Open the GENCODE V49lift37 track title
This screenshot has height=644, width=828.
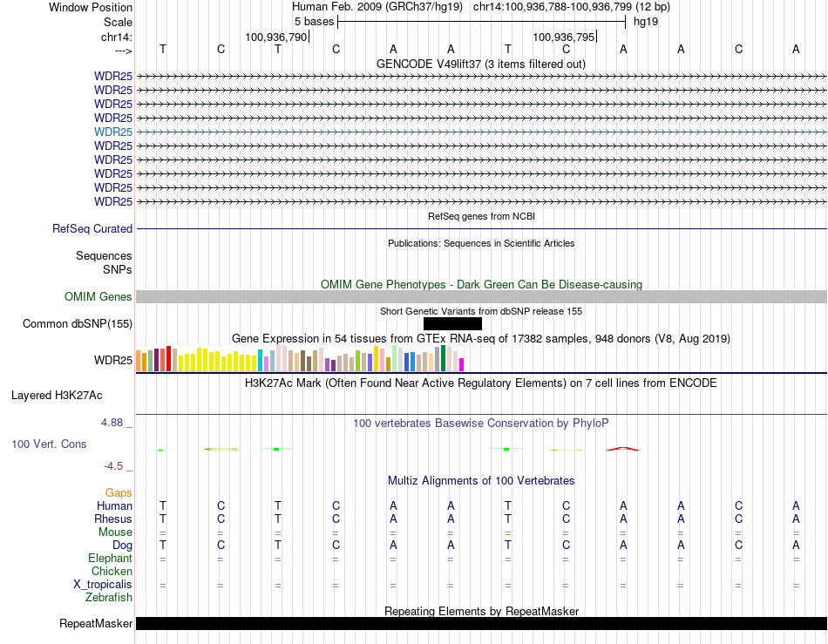480,64
